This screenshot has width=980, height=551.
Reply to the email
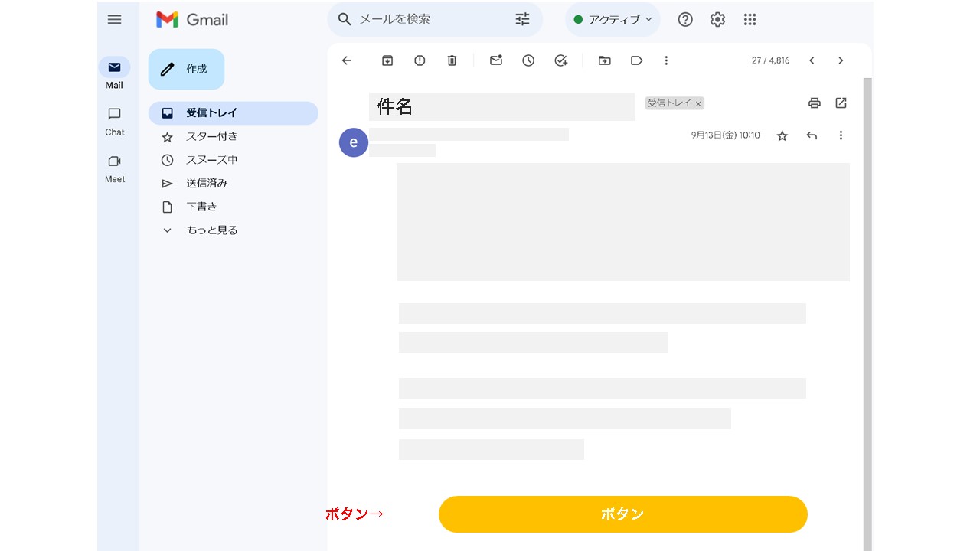812,135
